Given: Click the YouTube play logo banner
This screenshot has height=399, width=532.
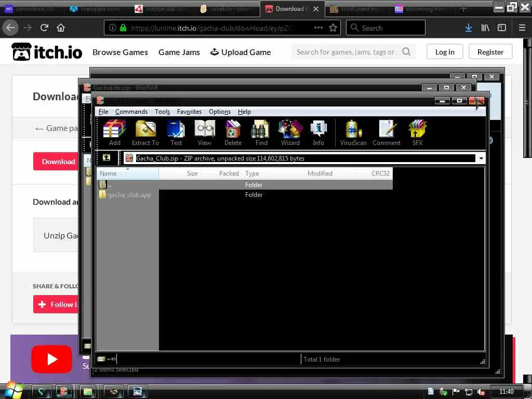Looking at the screenshot, I should [x=51, y=359].
